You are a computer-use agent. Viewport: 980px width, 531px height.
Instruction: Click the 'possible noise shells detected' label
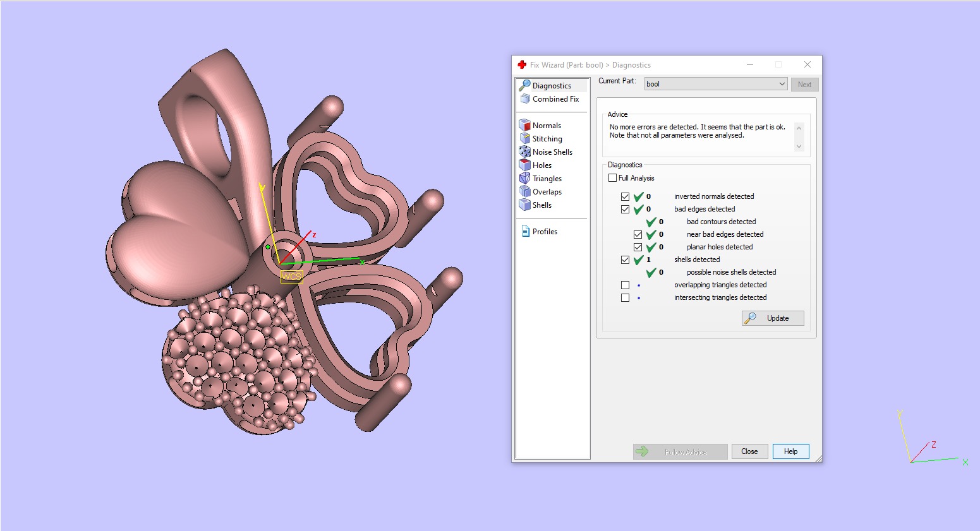point(731,272)
